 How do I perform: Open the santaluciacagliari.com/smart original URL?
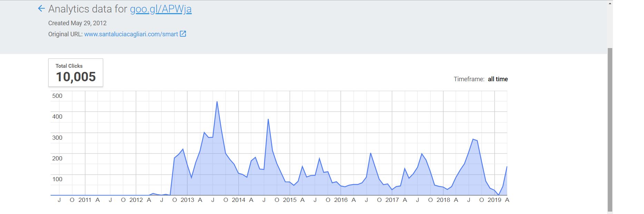pyautogui.click(x=131, y=34)
